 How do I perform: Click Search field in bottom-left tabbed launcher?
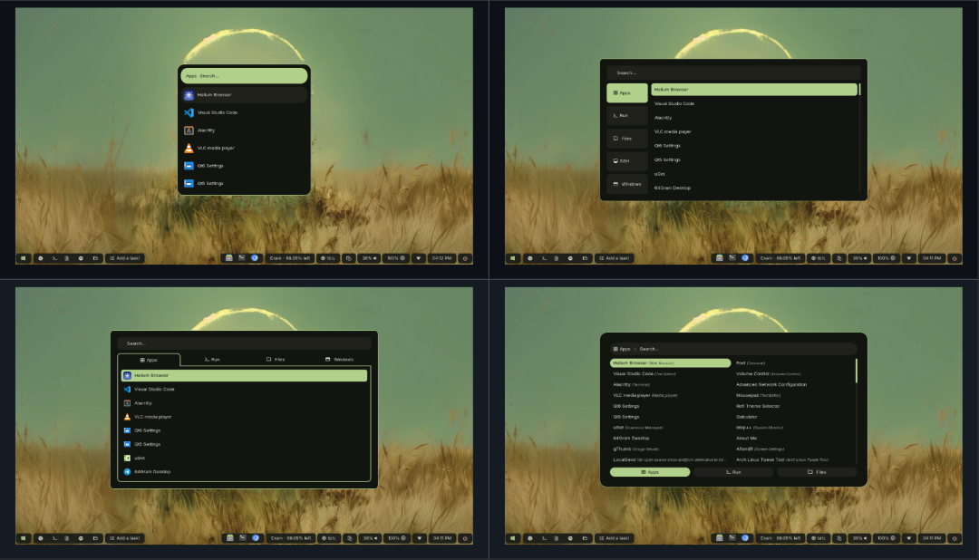244,343
